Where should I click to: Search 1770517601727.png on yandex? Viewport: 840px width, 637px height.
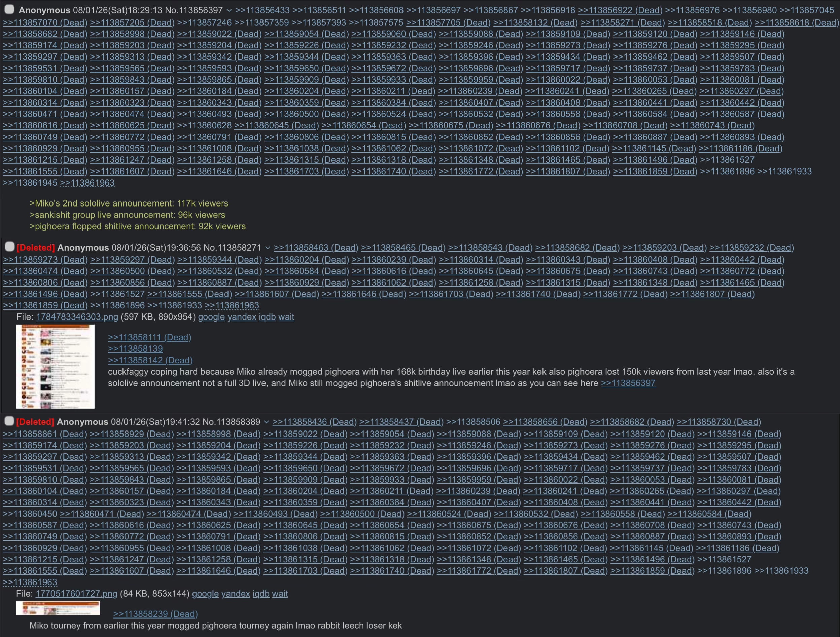click(x=236, y=594)
